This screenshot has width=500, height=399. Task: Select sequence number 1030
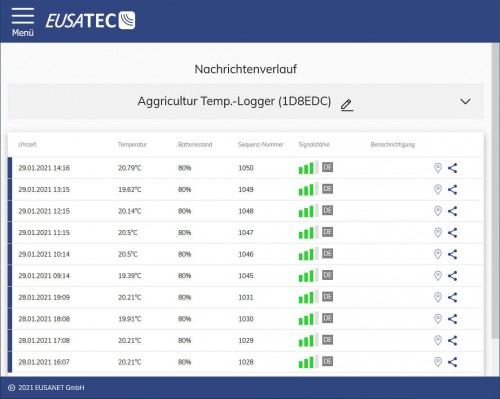246,319
